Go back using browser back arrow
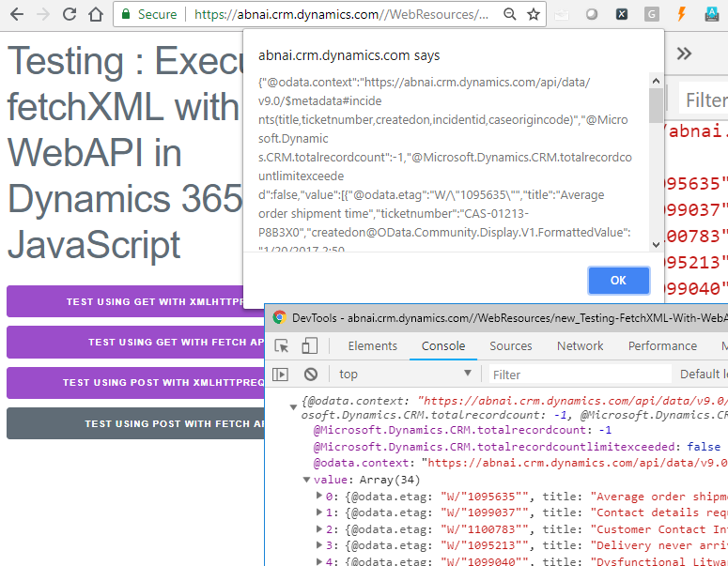 click(x=17, y=14)
